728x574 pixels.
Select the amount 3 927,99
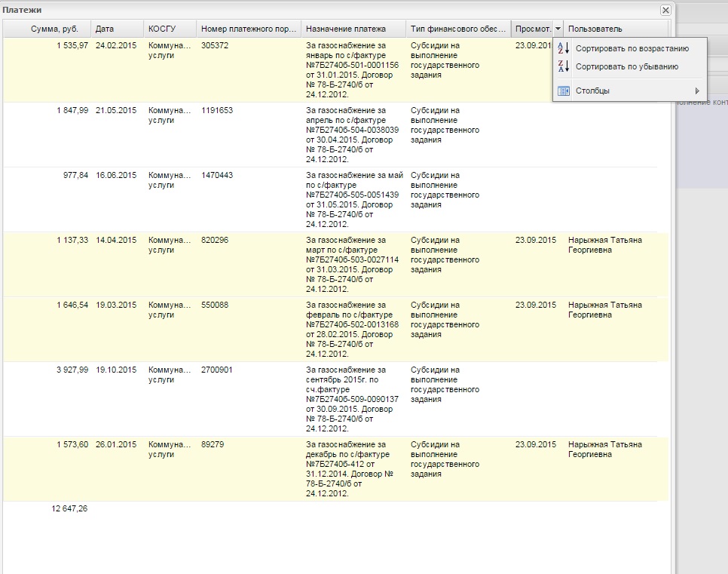[x=72, y=370]
